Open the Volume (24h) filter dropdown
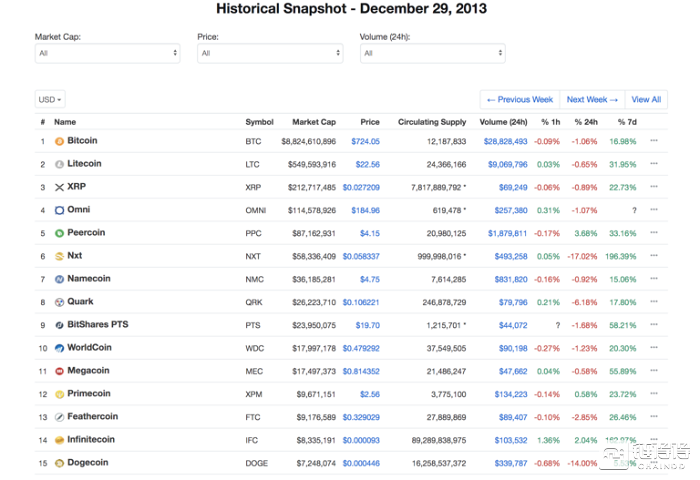Screen dimensions: 700x480 coord(433,53)
